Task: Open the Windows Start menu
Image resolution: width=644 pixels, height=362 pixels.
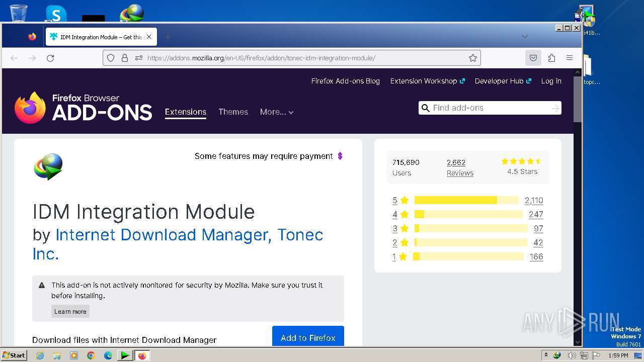Action: (14, 355)
